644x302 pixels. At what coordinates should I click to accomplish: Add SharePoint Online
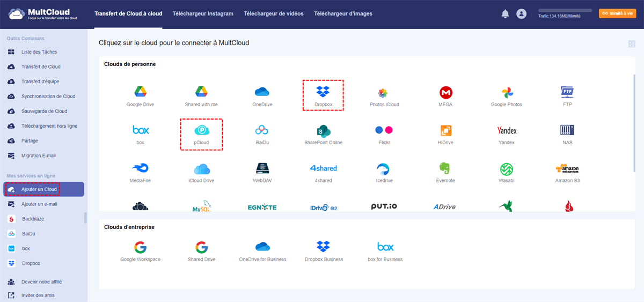pyautogui.click(x=323, y=134)
